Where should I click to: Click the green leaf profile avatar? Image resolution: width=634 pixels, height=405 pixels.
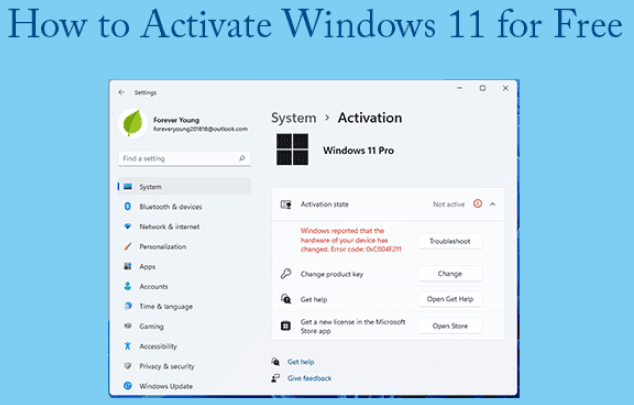(133, 124)
